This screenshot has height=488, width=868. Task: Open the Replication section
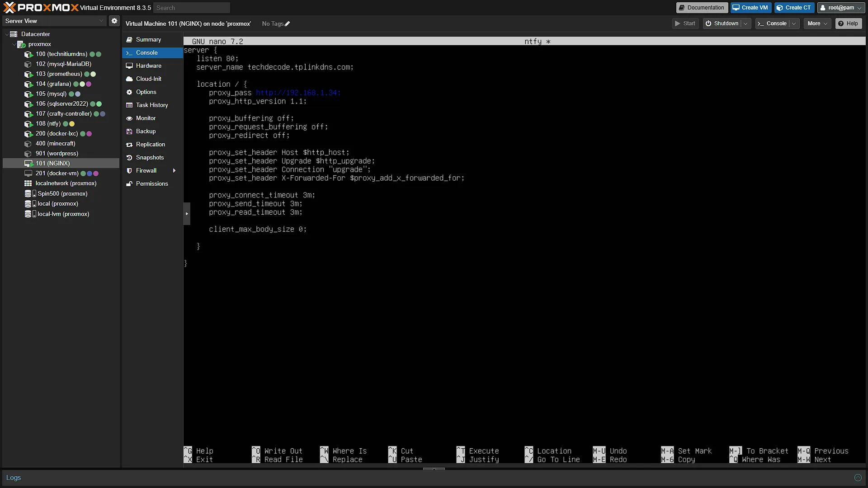click(x=152, y=145)
